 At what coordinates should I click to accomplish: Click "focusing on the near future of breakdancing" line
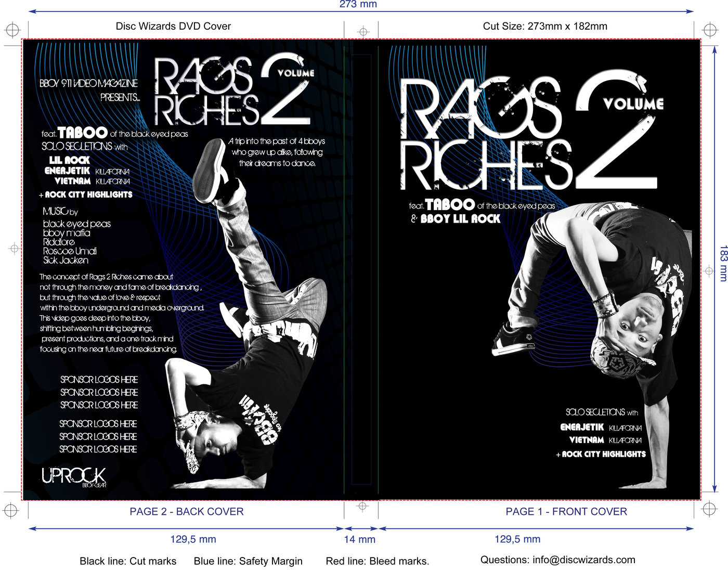pyautogui.click(x=108, y=349)
